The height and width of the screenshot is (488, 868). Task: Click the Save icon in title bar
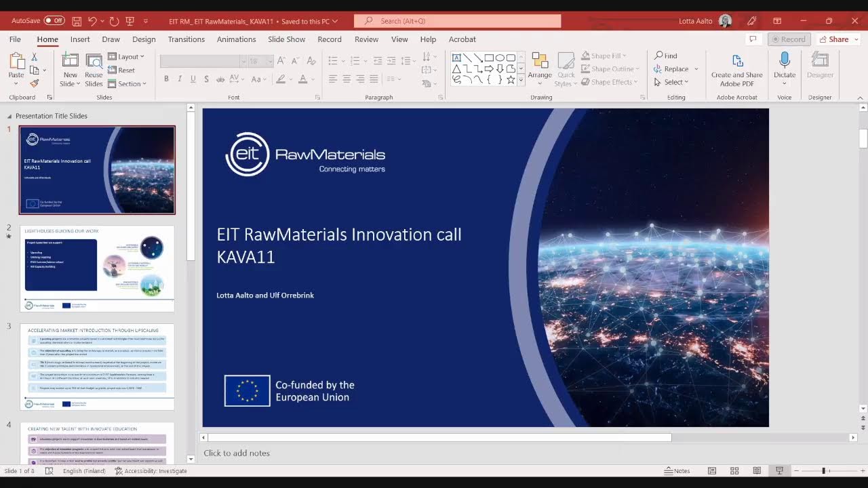click(77, 21)
